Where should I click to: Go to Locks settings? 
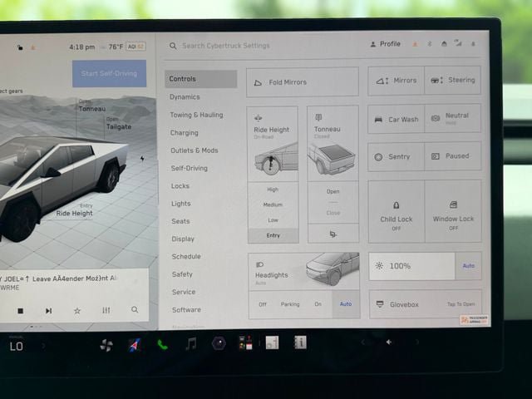(180, 186)
